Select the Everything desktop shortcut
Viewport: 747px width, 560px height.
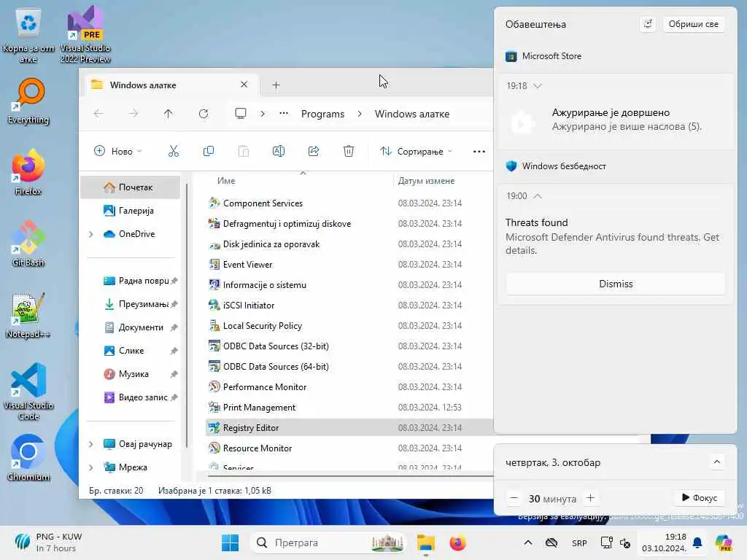(28, 101)
